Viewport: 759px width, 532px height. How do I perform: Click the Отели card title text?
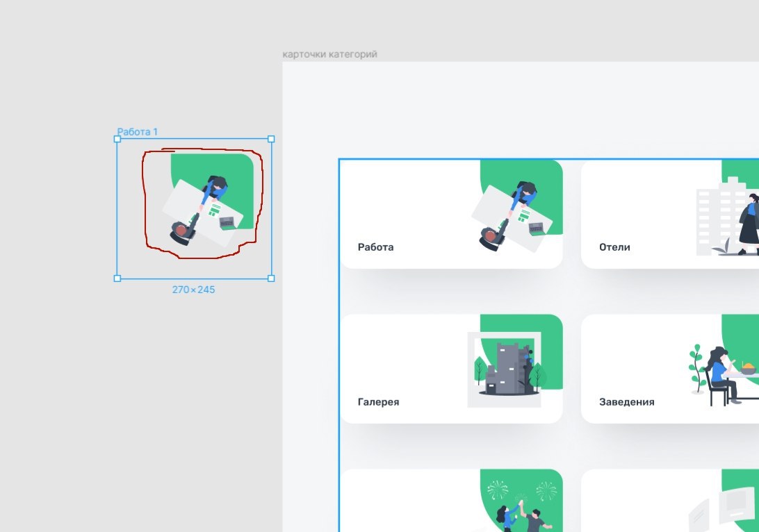[614, 247]
